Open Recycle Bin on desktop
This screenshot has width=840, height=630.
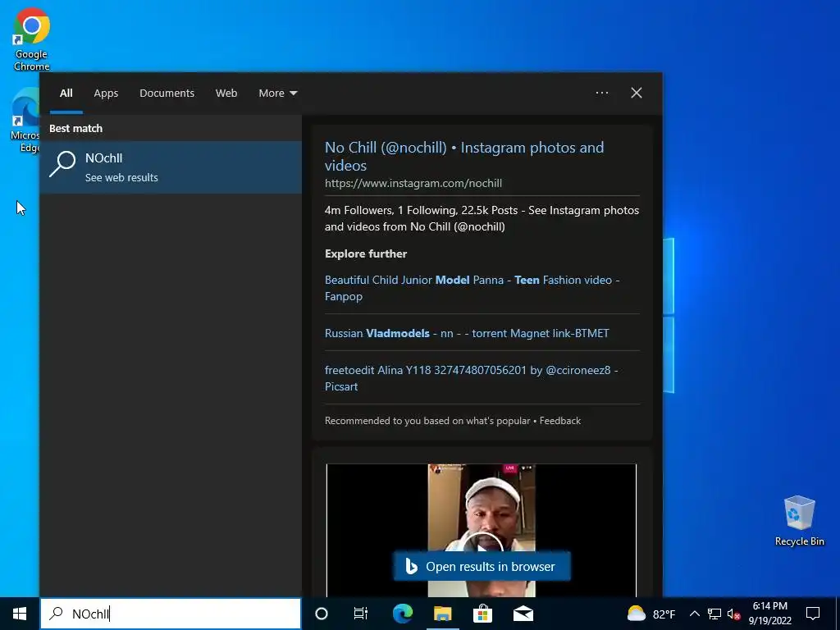pos(799,520)
